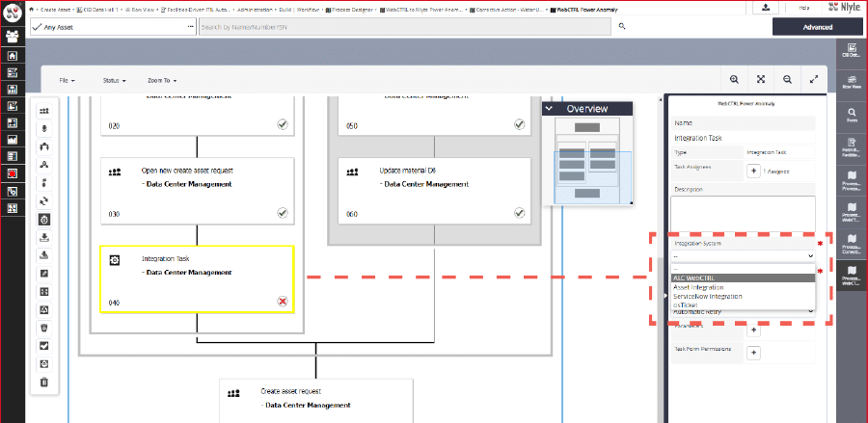Click the zoom out magnifier icon
The image size is (868, 423).
coord(787,80)
